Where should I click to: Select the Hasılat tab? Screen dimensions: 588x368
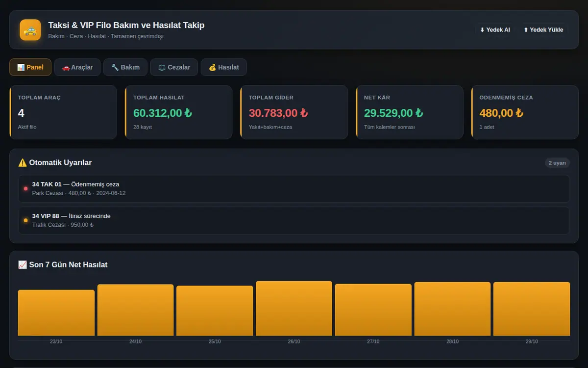point(224,67)
